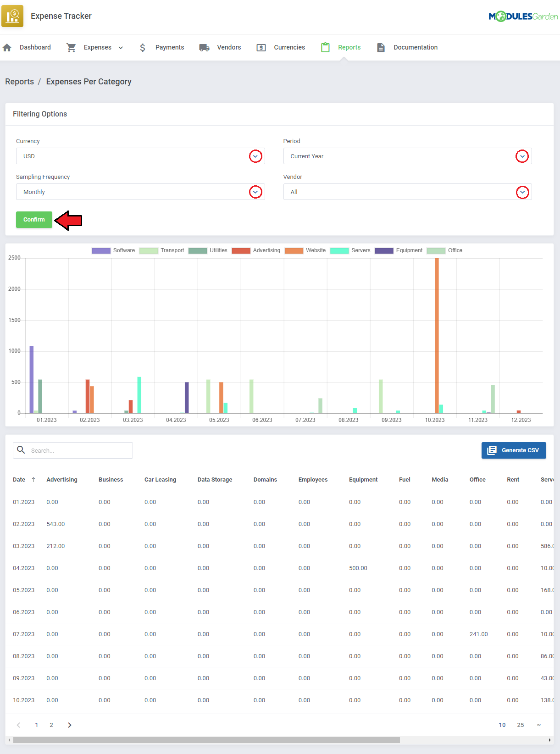Image resolution: width=560 pixels, height=754 pixels.
Task: Toggle the Servers legend swatch
Action: coord(339,250)
